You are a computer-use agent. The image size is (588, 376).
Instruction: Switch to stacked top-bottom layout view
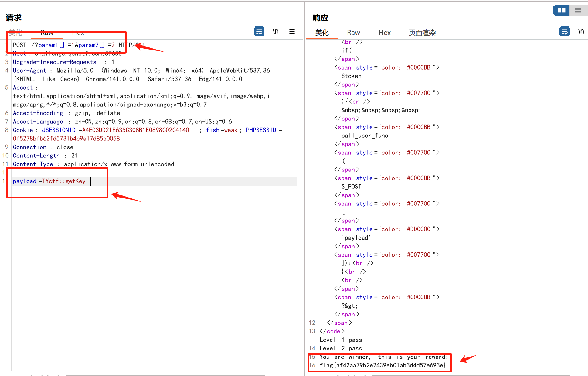click(578, 11)
